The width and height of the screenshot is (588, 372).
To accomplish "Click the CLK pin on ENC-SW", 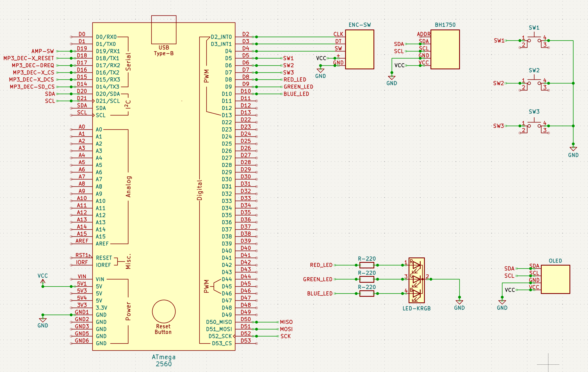I will (338, 34).
